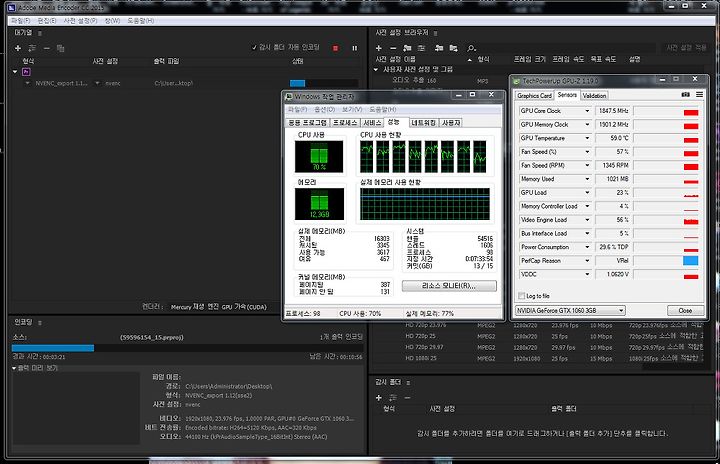Collapse the user presets and groups tree row
The image size is (720, 464).
point(376,69)
